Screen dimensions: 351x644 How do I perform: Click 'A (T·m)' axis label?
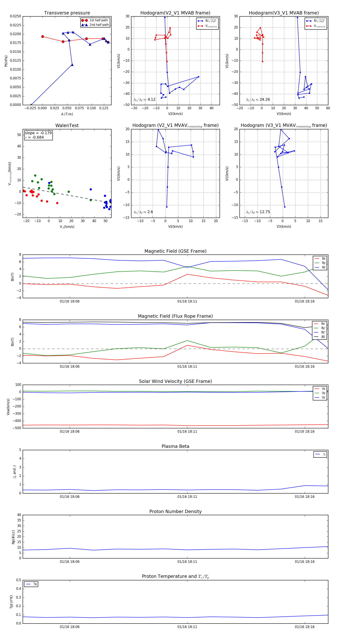[67, 114]
